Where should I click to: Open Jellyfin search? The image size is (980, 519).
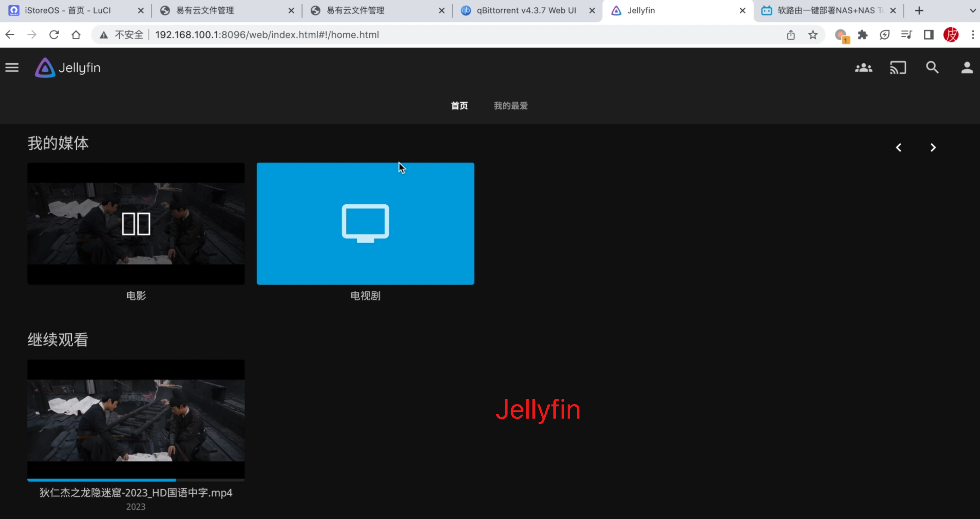pyautogui.click(x=932, y=67)
